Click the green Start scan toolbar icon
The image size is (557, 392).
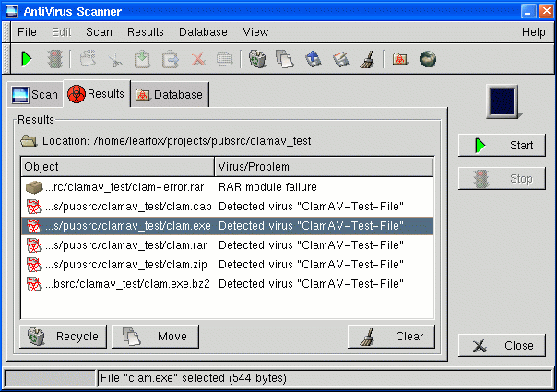point(27,59)
